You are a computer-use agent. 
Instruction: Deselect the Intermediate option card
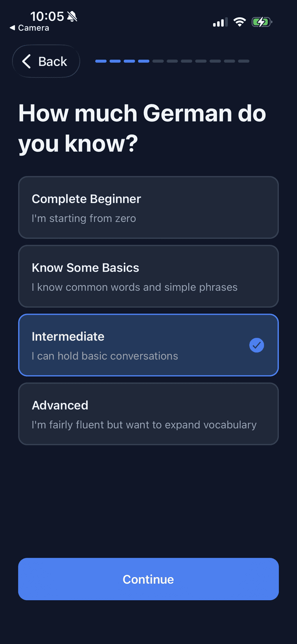pyautogui.click(x=148, y=345)
